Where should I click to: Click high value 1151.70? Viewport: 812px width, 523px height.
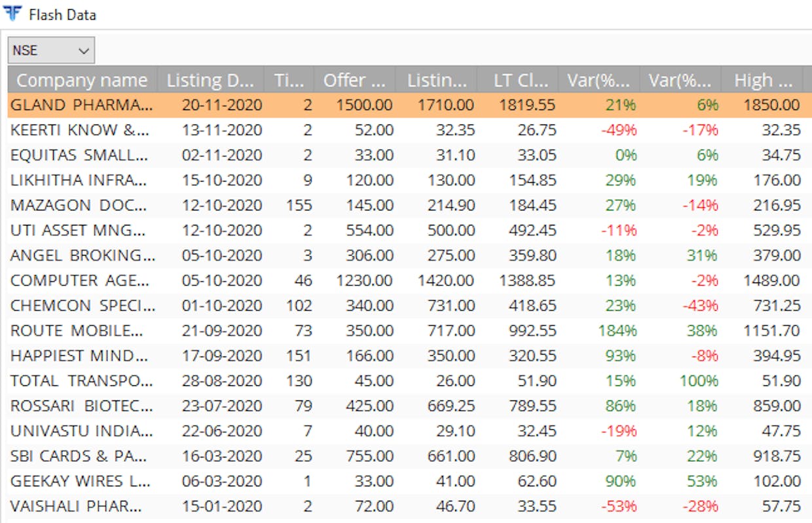[772, 330]
